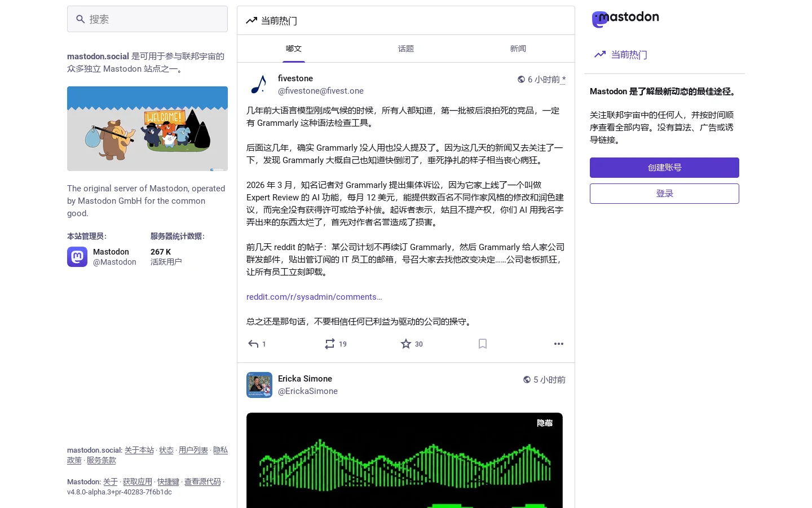The image size is (812, 508).
Task: Open fivestone's music note avatar
Action: (259, 85)
